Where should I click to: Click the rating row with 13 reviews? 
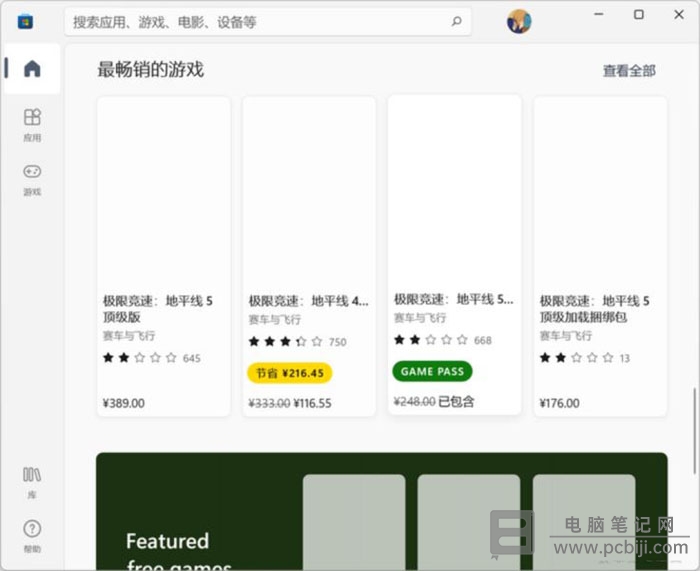(585, 358)
